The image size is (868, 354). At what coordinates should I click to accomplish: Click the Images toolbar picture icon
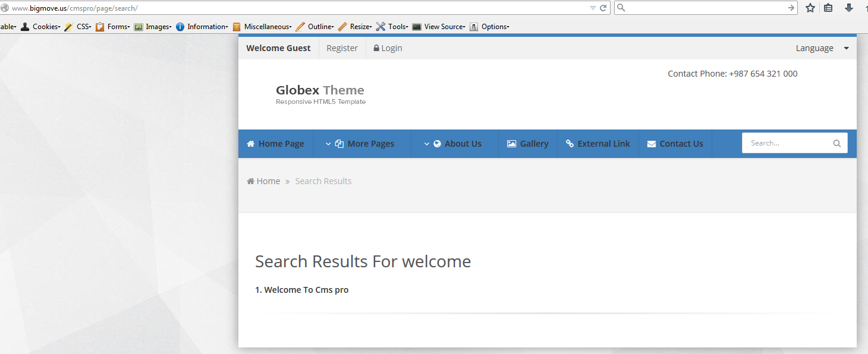tap(139, 27)
